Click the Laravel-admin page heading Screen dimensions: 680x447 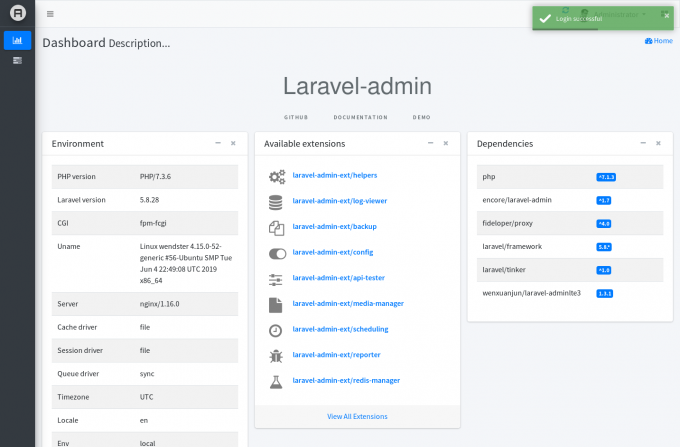(357, 86)
